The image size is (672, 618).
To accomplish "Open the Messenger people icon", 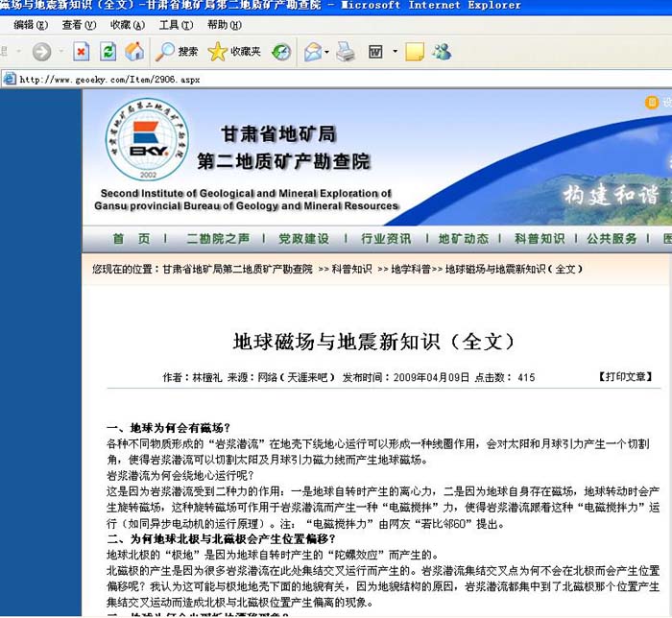I will pos(441,52).
